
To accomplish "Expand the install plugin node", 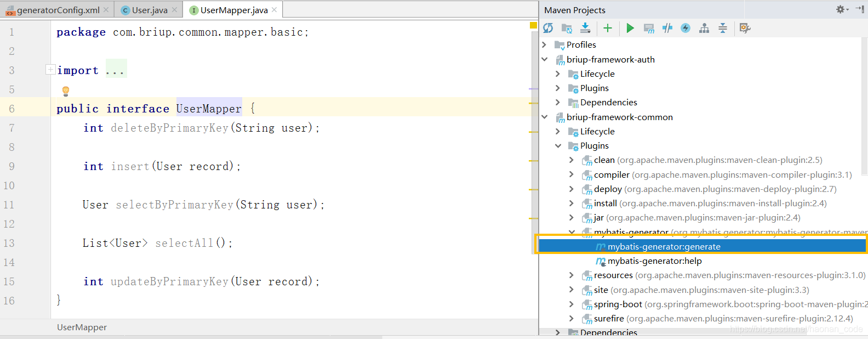I will (x=572, y=203).
